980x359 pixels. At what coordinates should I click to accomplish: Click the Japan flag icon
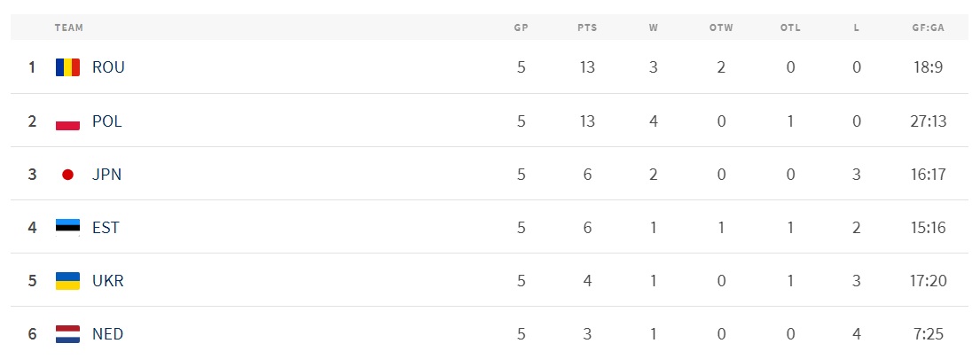point(67,175)
